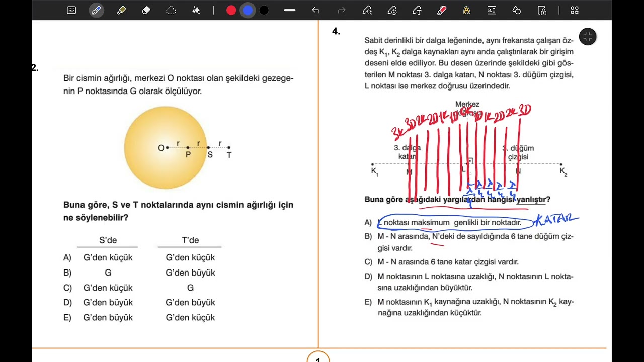Exit fullscreen with the collapse button

588,37
